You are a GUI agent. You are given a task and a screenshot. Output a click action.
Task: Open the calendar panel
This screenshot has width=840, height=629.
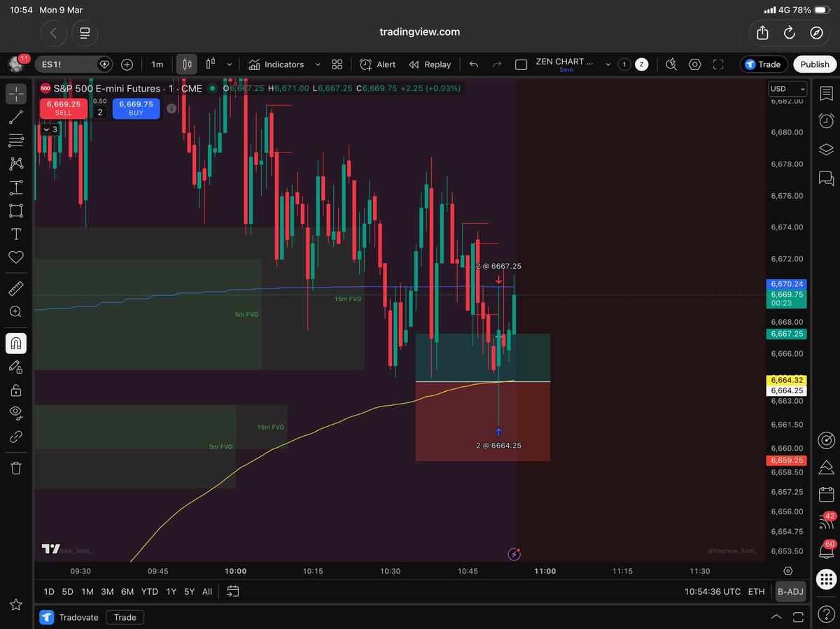(x=826, y=494)
